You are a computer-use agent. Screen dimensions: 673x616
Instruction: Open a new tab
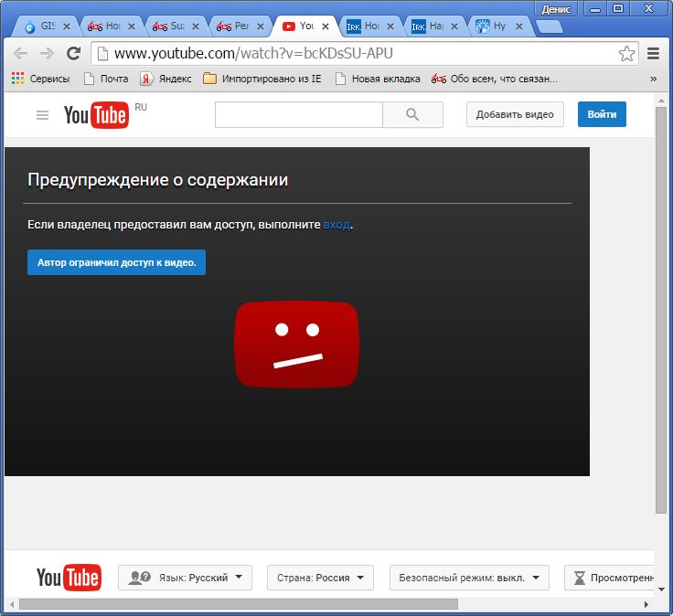(550, 27)
